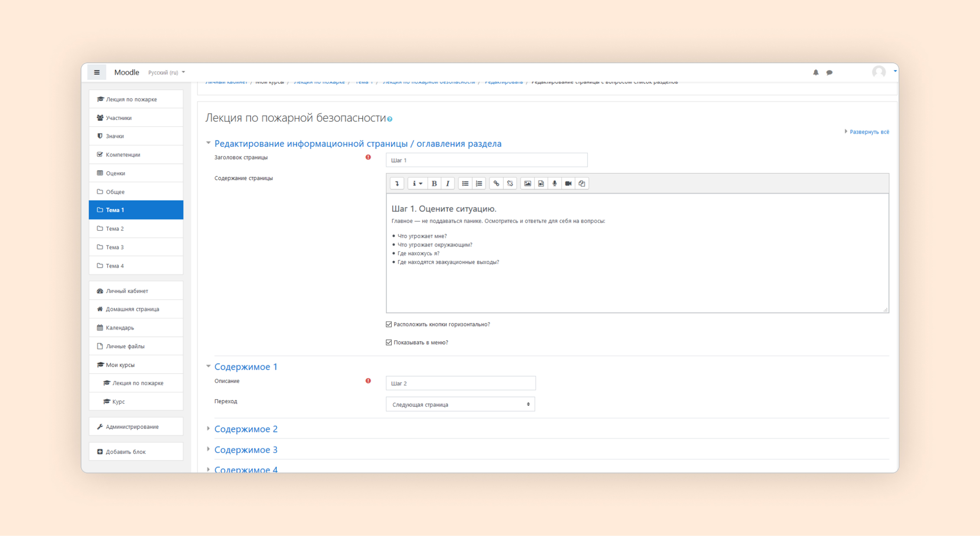Insert an image in the editor
Viewport: 980px width, 536px height.
[x=527, y=183]
